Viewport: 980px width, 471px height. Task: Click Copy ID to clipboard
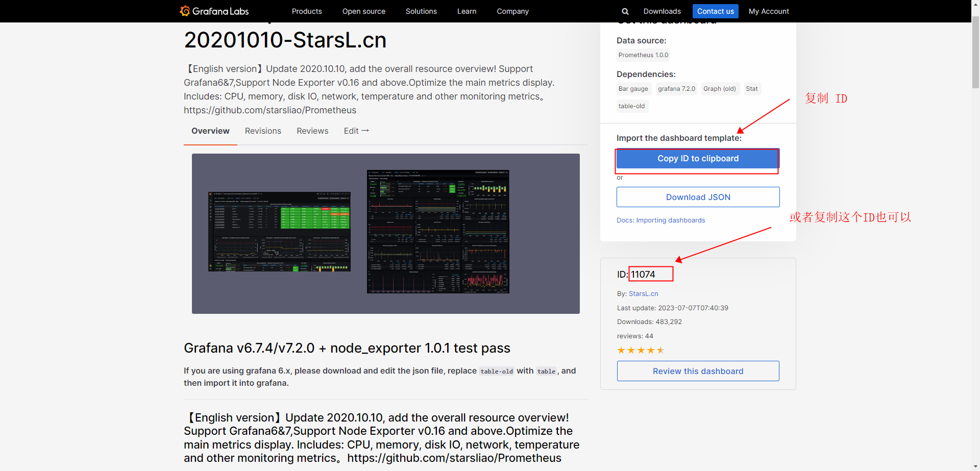coord(698,159)
